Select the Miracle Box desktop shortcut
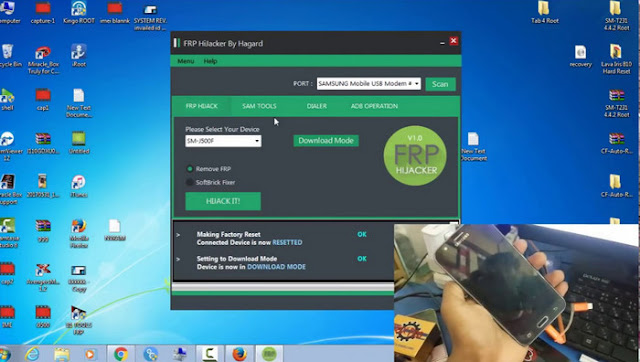Viewport: 640px width, 362px height. (43, 60)
